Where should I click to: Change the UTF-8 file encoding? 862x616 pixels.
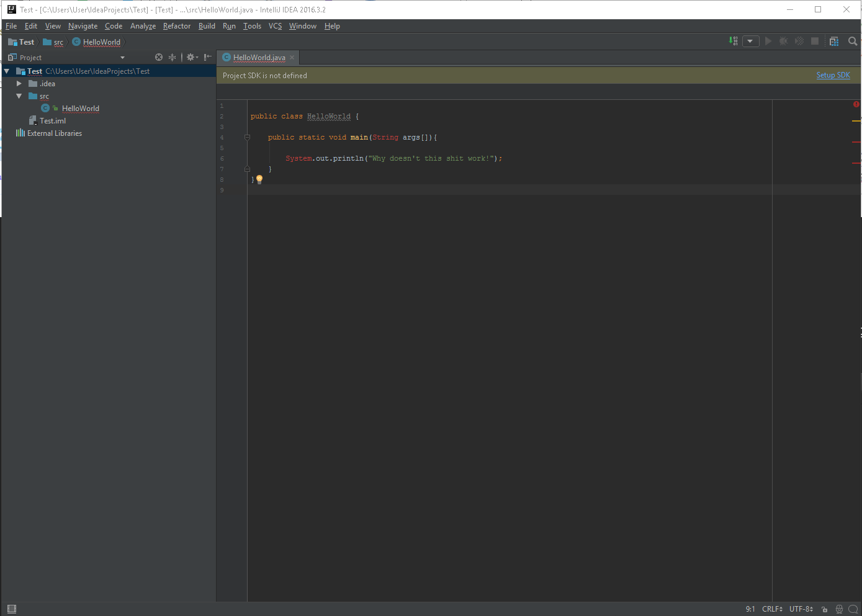(801, 609)
